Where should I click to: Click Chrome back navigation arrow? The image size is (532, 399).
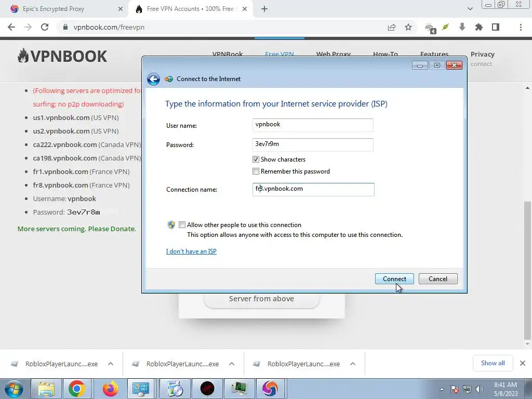pos(11,27)
